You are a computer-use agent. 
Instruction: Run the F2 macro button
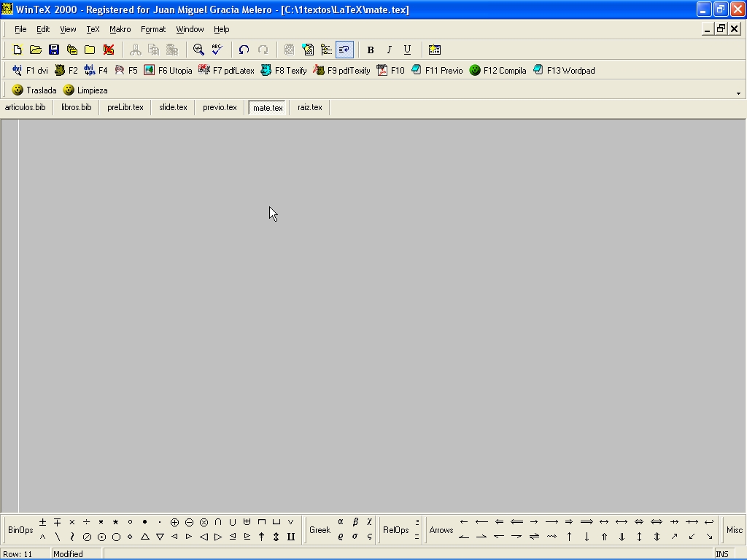tap(66, 71)
